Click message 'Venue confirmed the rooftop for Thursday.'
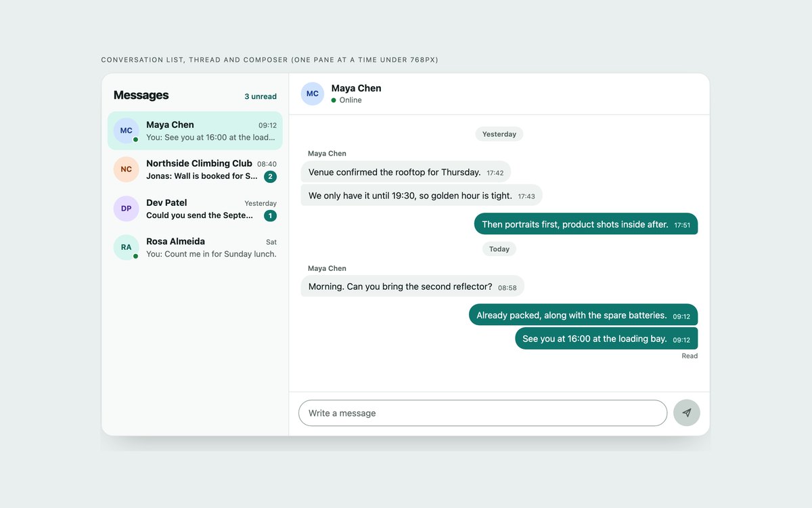Viewport: 812px width, 508px height. click(x=406, y=172)
